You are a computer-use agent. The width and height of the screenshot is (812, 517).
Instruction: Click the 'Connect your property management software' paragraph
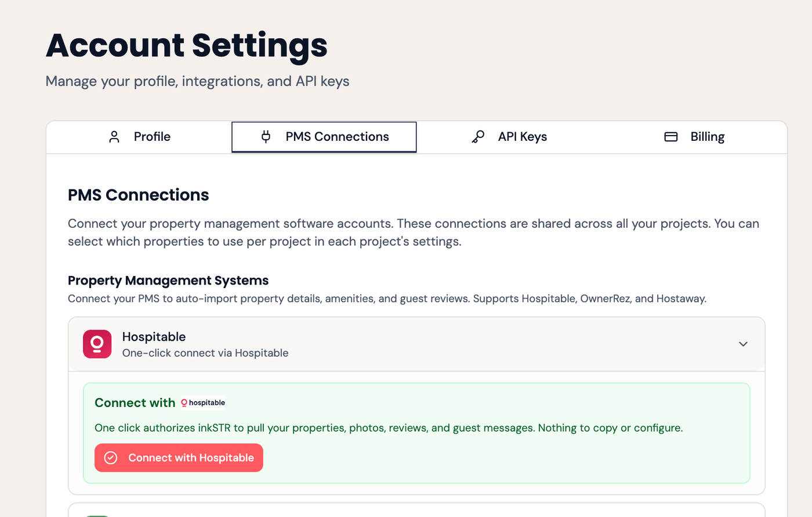[x=414, y=232]
